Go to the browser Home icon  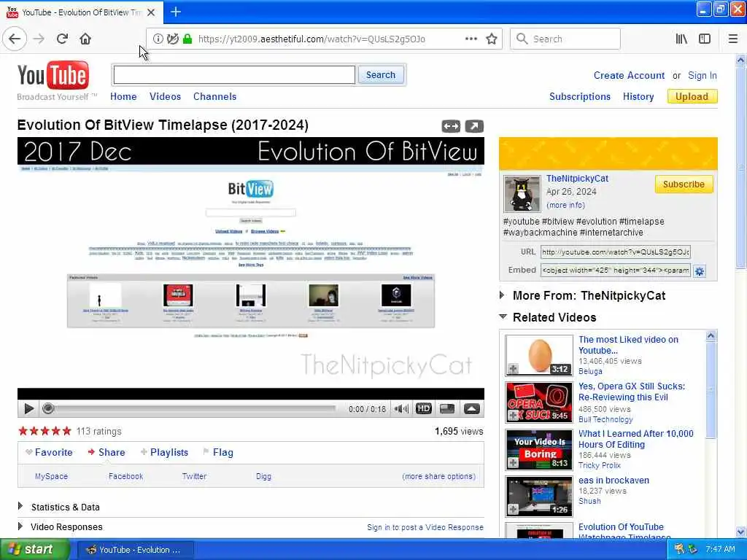pyautogui.click(x=85, y=39)
